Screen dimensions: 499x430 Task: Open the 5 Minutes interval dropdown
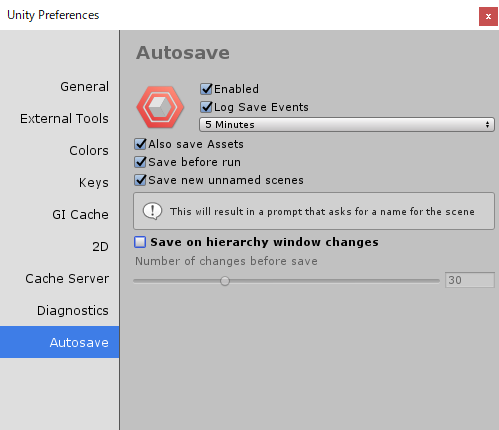pyautogui.click(x=347, y=125)
